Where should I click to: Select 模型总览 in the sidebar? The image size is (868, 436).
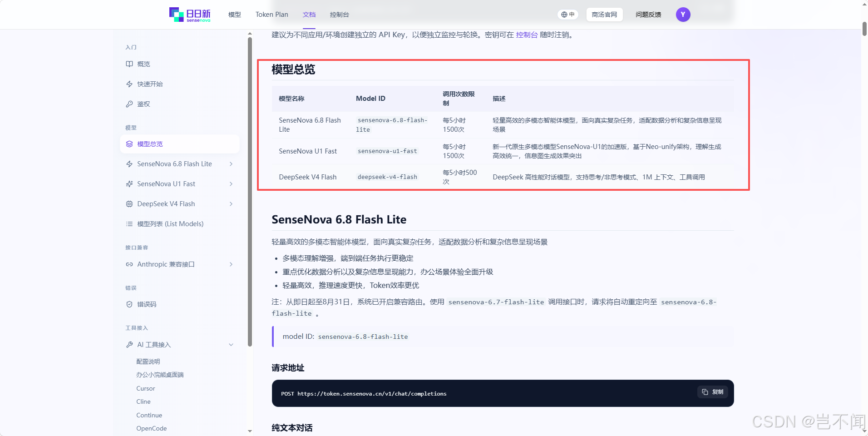tap(180, 144)
